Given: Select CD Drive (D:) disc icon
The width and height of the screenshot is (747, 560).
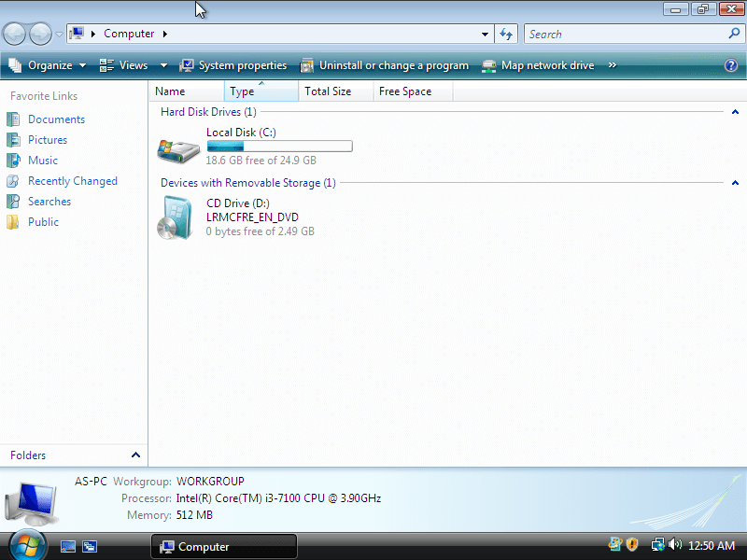Looking at the screenshot, I should pyautogui.click(x=175, y=217).
